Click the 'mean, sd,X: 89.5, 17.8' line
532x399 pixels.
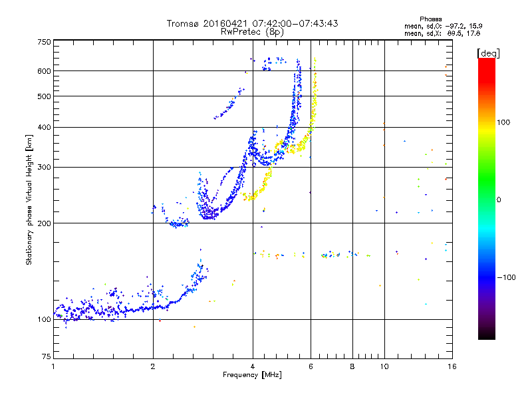pyautogui.click(x=442, y=33)
